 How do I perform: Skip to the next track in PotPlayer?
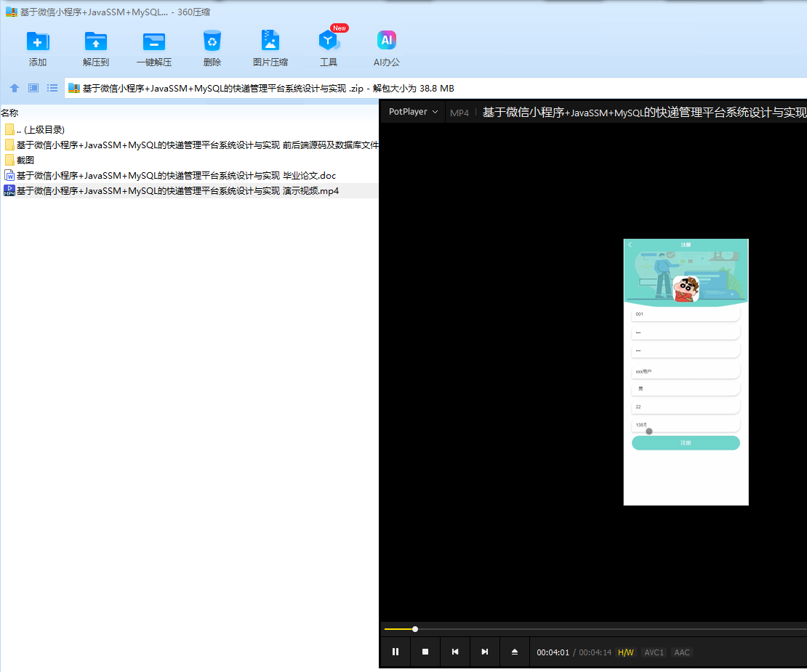485,652
